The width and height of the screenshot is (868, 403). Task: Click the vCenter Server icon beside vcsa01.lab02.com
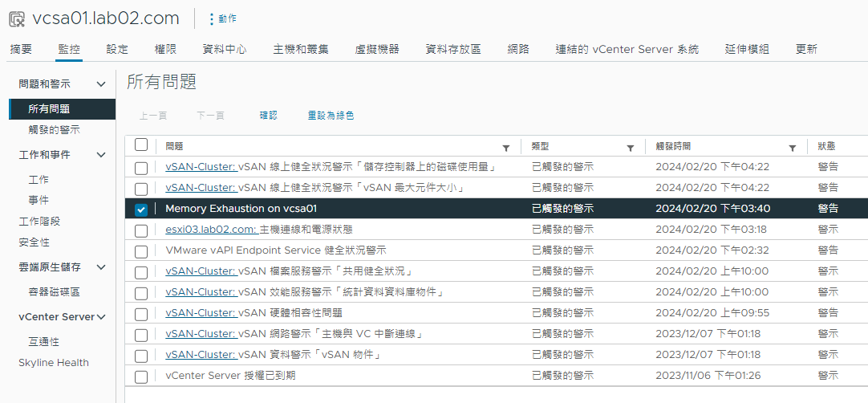coord(17,18)
